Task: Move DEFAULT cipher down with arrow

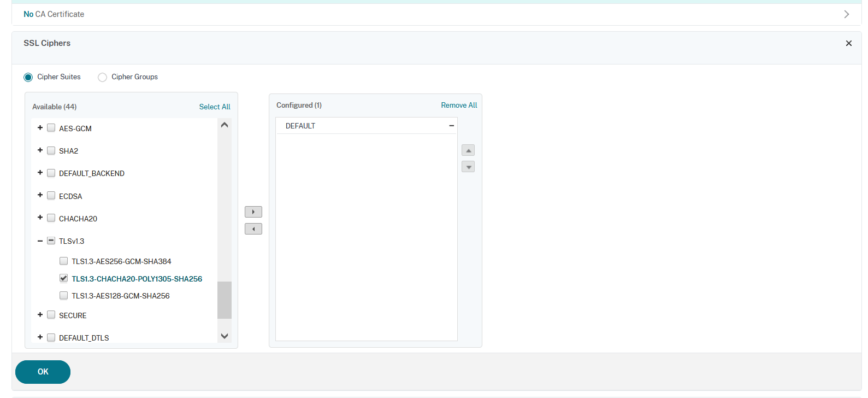Action: pyautogui.click(x=468, y=167)
